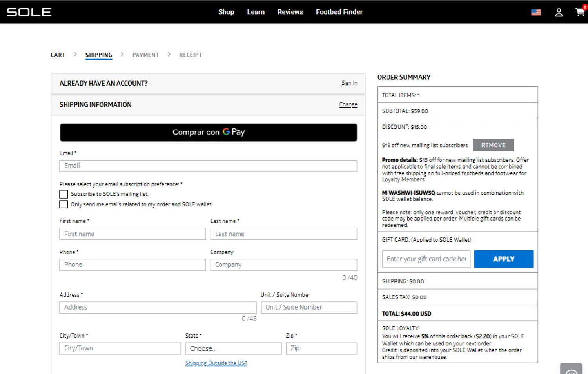Screen dimensions: 588x374
Task: Open the Learn menu
Action: point(256,12)
